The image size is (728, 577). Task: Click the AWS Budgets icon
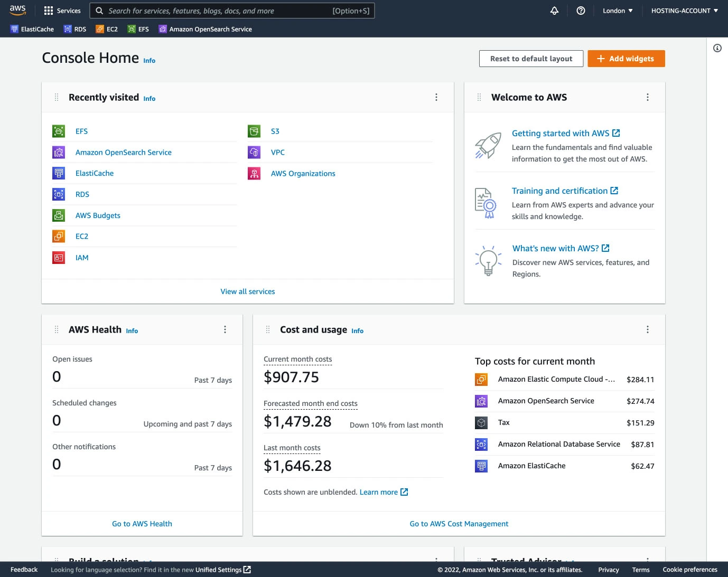(59, 215)
